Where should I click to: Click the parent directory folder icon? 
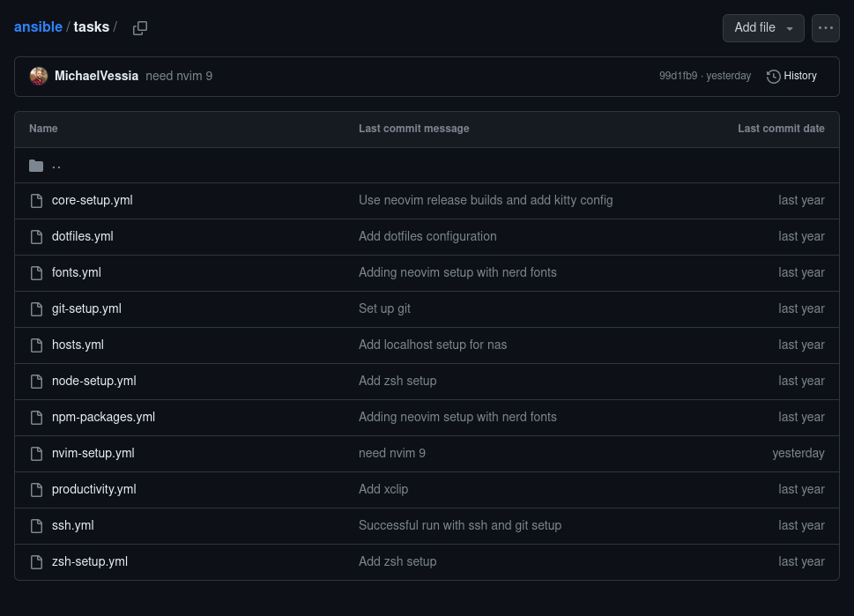pyautogui.click(x=36, y=166)
